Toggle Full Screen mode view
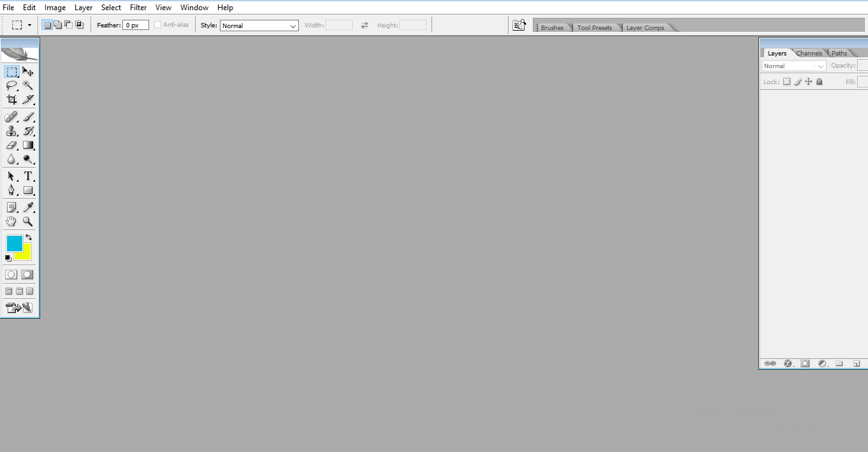Image resolution: width=868 pixels, height=452 pixels. click(x=29, y=291)
